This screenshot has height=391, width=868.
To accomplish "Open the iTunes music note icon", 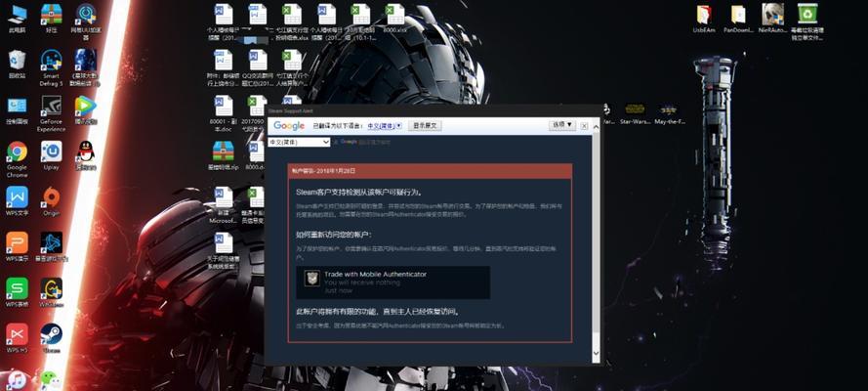I will [x=17, y=380].
